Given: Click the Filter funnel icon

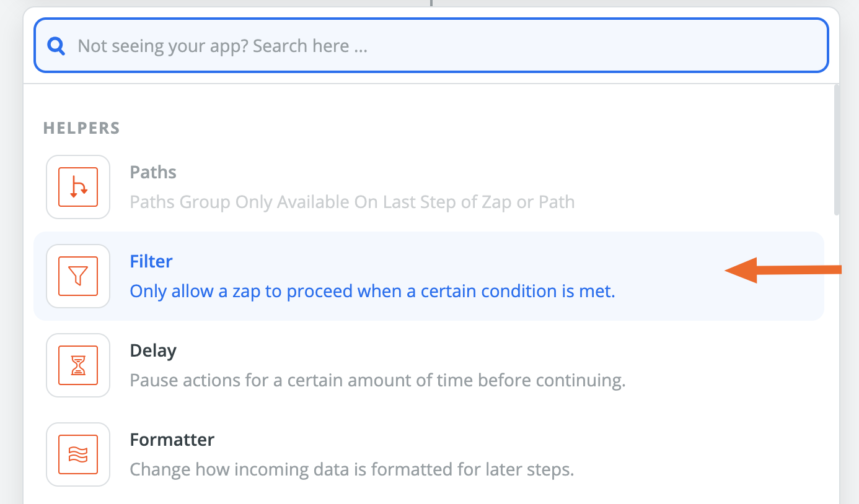Looking at the screenshot, I should coord(78,276).
